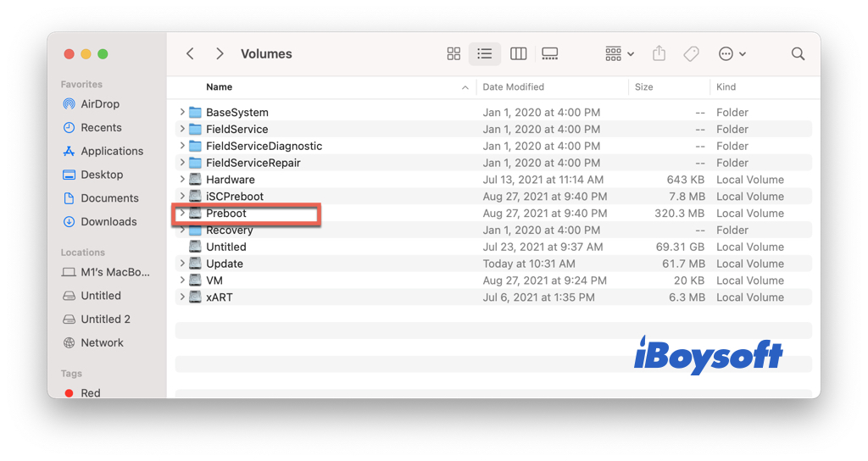The image size is (868, 461).
Task: Open the More actions ellipsis menu
Action: pos(732,54)
